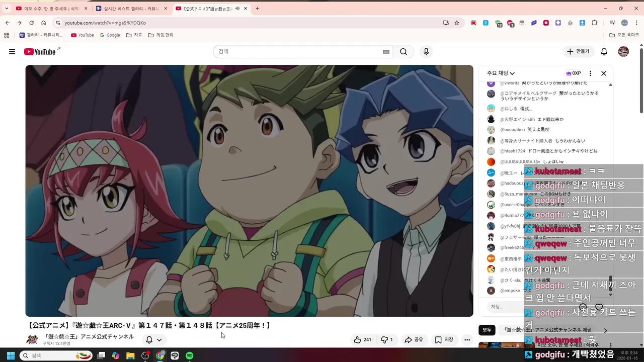Switch to the 이모 소주 browser tab
644x362 pixels.
(52, 9)
